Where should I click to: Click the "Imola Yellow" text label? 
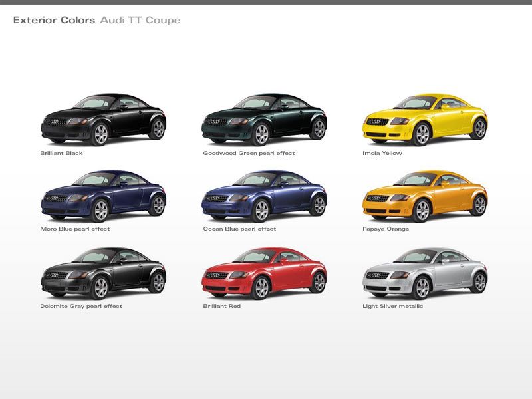coord(382,153)
